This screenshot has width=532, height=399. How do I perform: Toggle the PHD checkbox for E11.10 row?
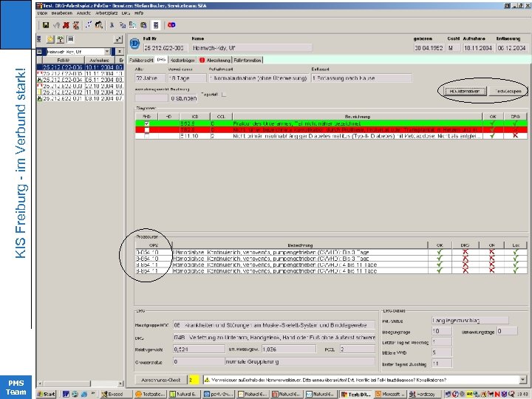(146, 136)
